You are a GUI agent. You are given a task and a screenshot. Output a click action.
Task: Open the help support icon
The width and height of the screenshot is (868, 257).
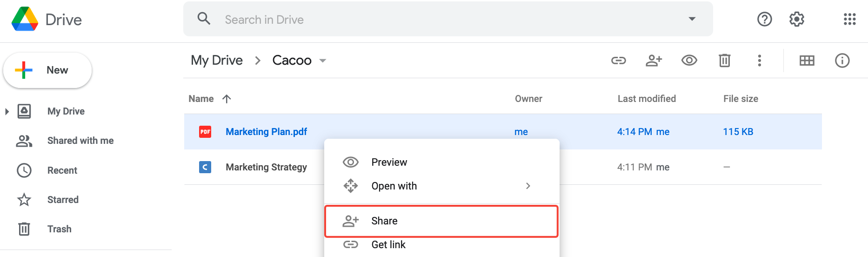764,19
